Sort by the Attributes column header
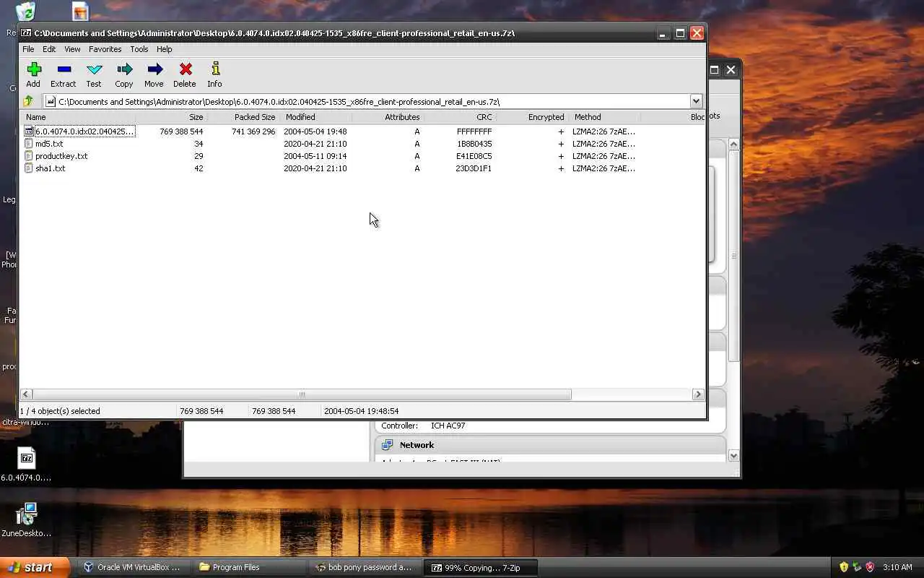 click(388, 117)
